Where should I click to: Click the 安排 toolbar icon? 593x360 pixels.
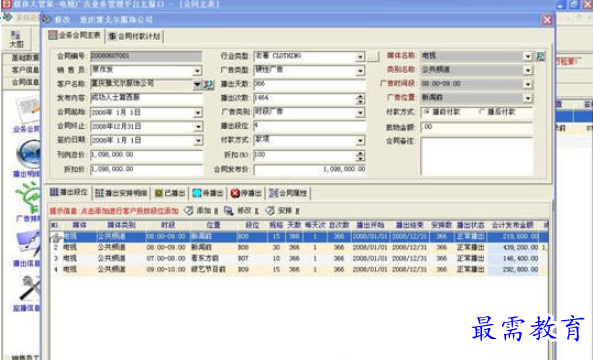coord(269,211)
